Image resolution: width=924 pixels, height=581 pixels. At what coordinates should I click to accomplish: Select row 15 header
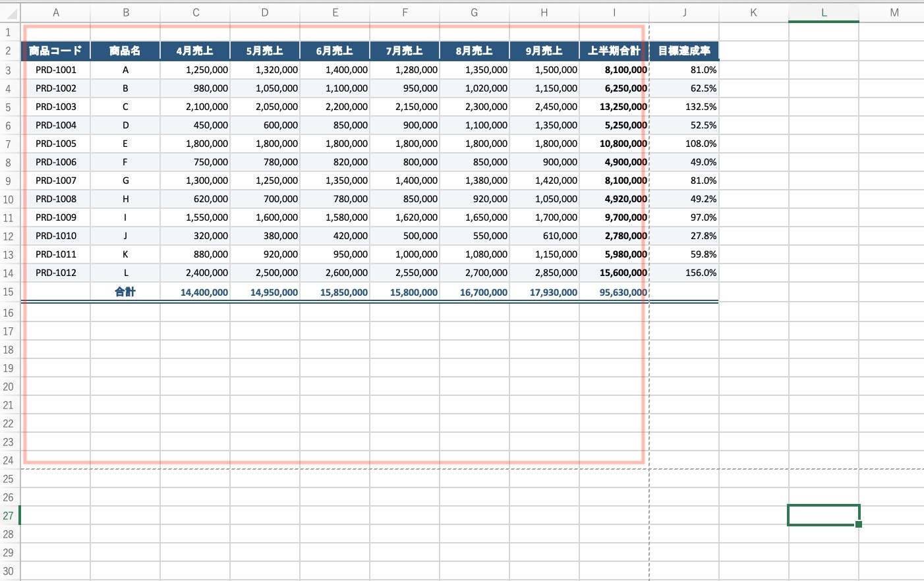[x=9, y=292]
